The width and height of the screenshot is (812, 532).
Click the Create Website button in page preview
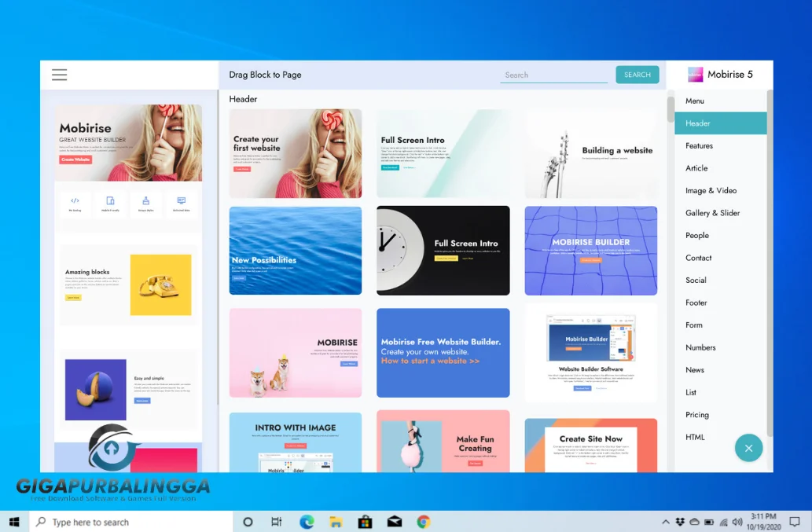75,160
